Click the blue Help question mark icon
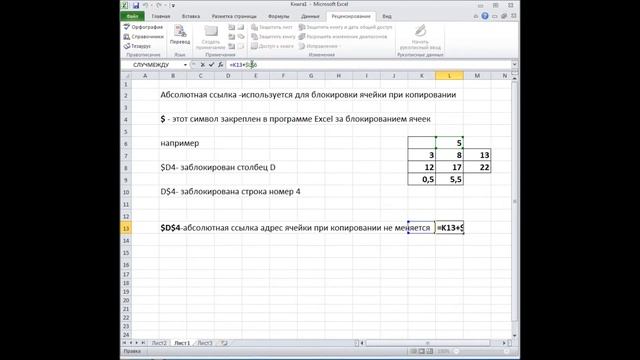The width and height of the screenshot is (640, 360). tap(485, 16)
